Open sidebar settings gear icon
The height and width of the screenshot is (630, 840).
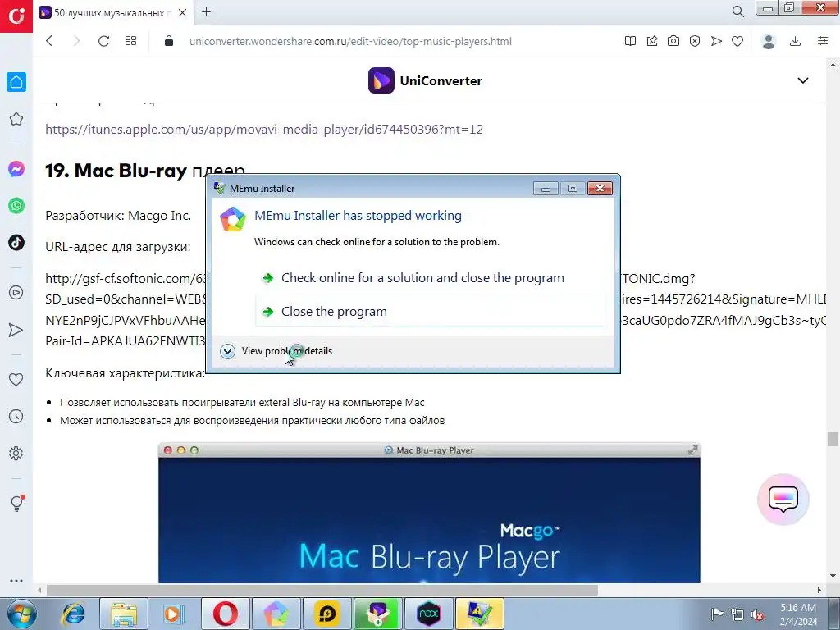click(x=16, y=453)
